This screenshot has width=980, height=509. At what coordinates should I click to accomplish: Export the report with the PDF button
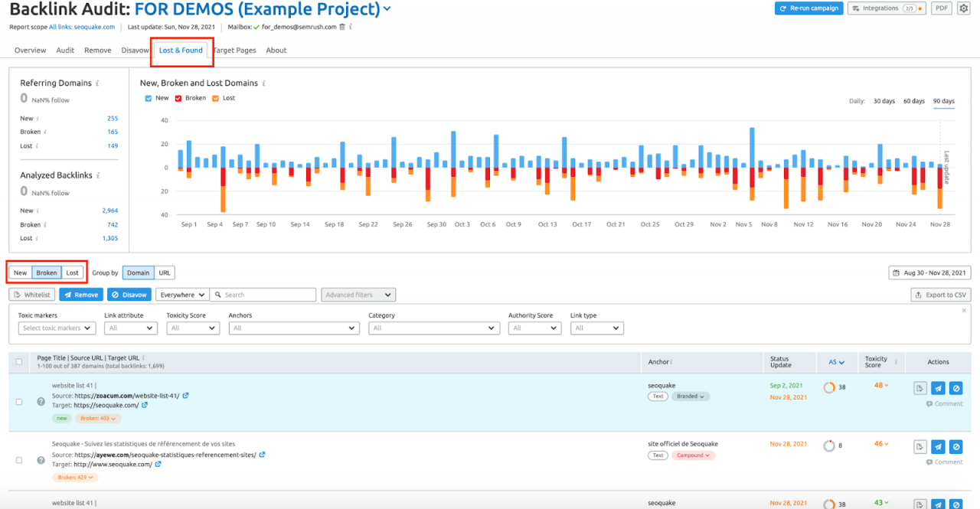pos(941,8)
